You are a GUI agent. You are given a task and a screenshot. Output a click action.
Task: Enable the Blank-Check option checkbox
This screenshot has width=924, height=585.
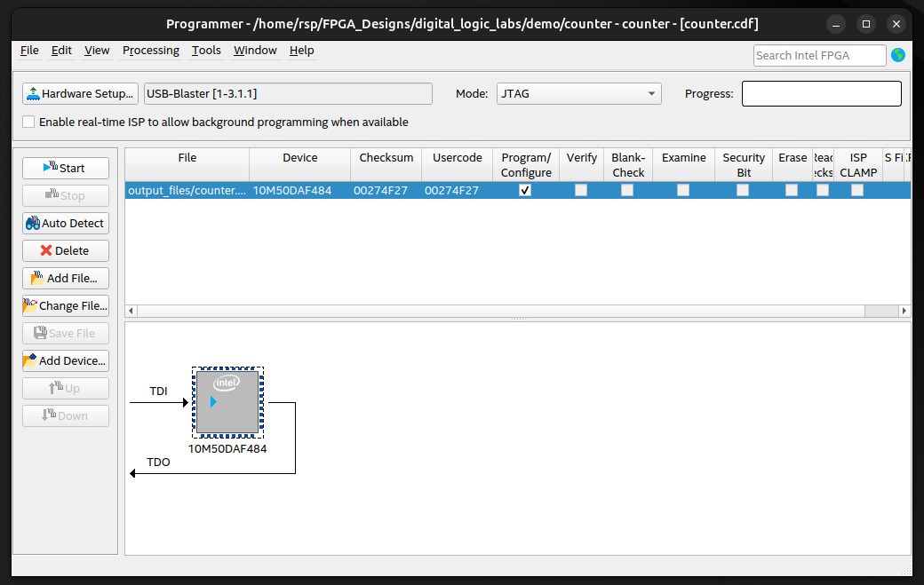[627, 190]
